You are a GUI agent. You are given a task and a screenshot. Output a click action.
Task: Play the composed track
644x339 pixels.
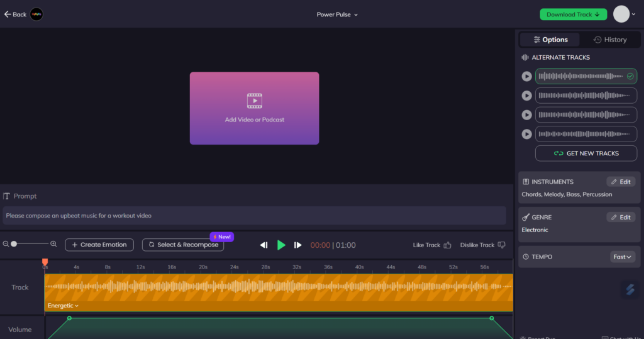click(281, 245)
